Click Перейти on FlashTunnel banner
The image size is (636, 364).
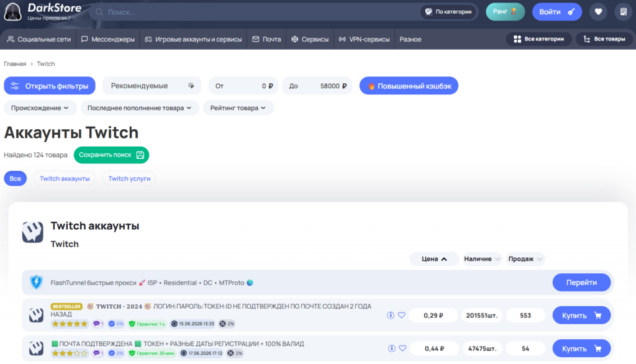(581, 283)
